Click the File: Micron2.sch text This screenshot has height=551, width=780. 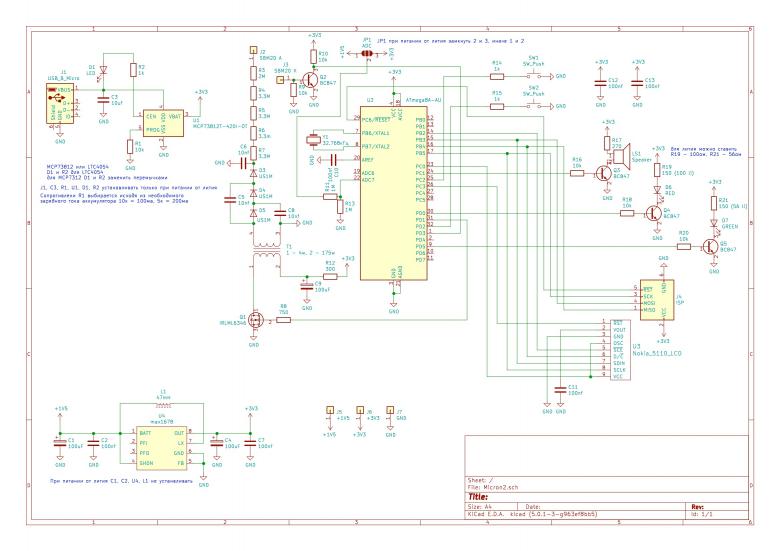coord(502,485)
